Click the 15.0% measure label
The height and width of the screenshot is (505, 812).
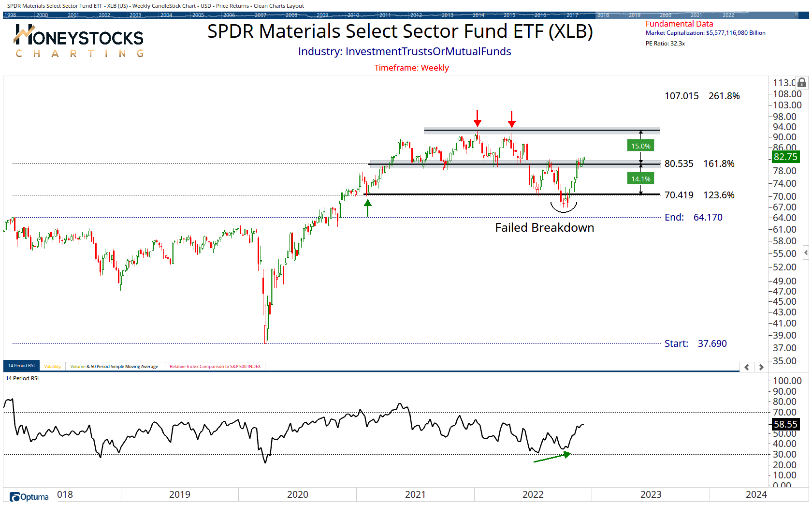[640, 146]
